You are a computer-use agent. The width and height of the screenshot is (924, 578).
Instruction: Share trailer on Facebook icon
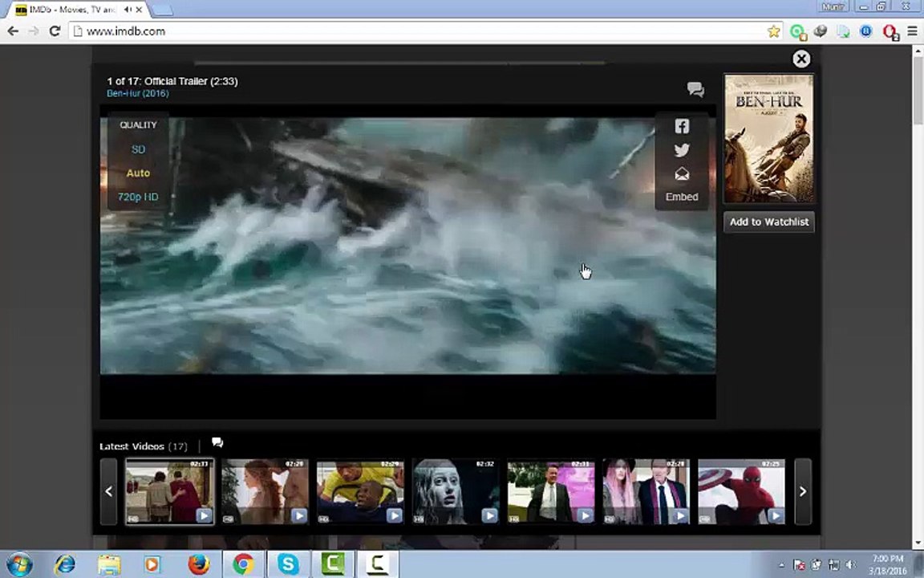pyautogui.click(x=682, y=126)
